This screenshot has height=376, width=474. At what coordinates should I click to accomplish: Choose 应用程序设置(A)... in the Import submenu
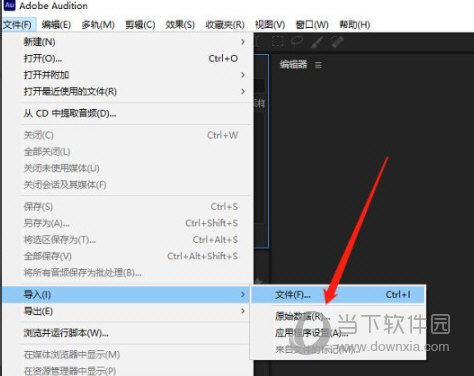[338, 332]
